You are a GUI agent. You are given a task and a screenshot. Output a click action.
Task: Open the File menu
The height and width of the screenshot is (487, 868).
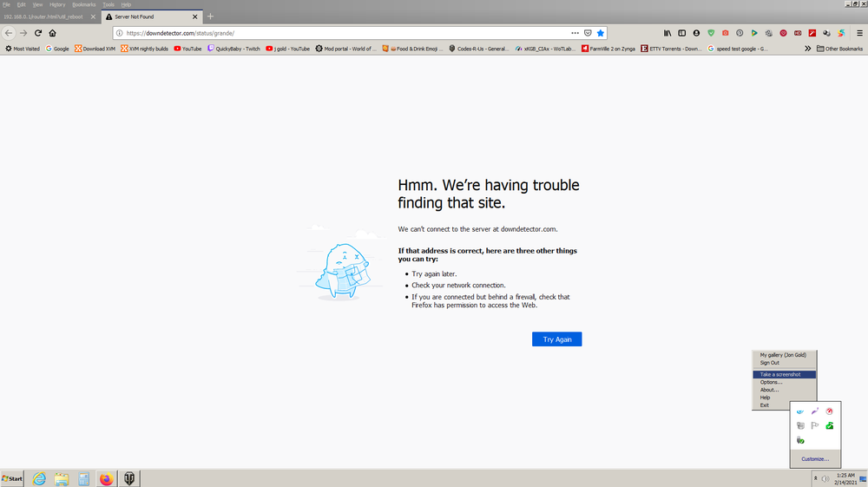[7, 4]
